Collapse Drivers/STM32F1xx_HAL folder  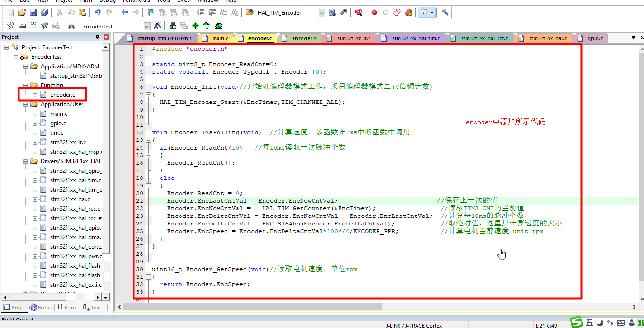pos(26,161)
